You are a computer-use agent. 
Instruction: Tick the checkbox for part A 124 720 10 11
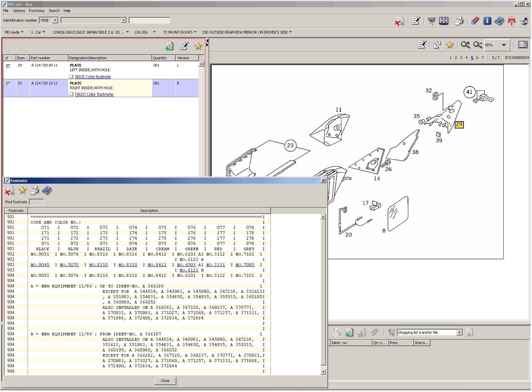(x=8, y=84)
